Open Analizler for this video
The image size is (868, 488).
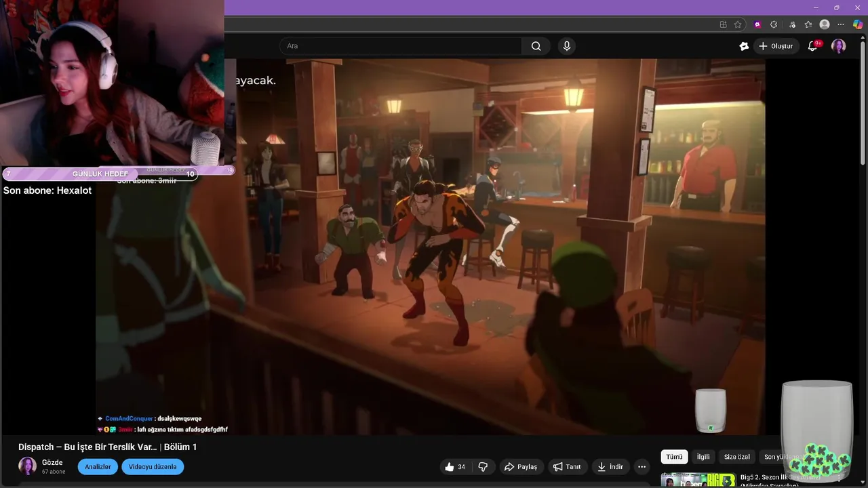[98, 467]
